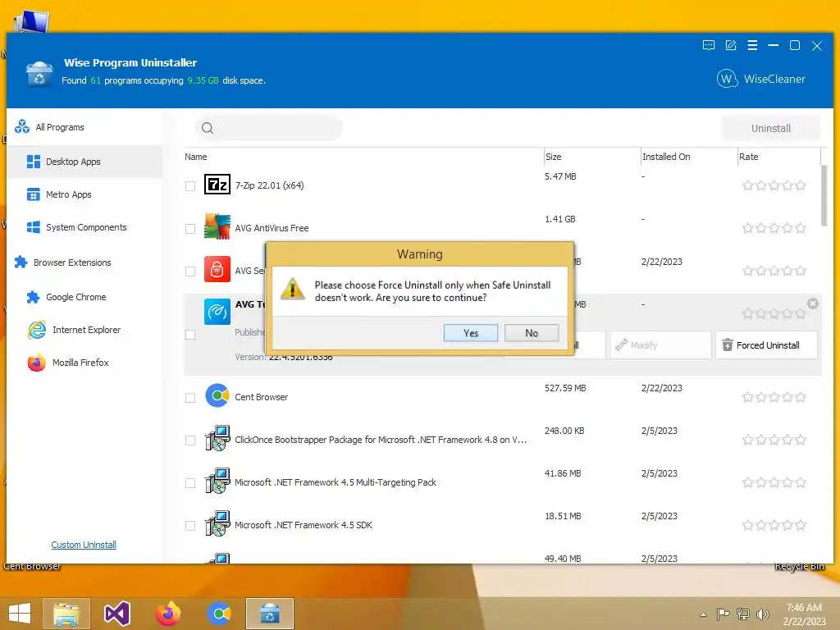This screenshot has width=840, height=630.
Task: Tick checkbox for .NET Framework 4.5 Multi-Targeting Pack
Action: 190,483
